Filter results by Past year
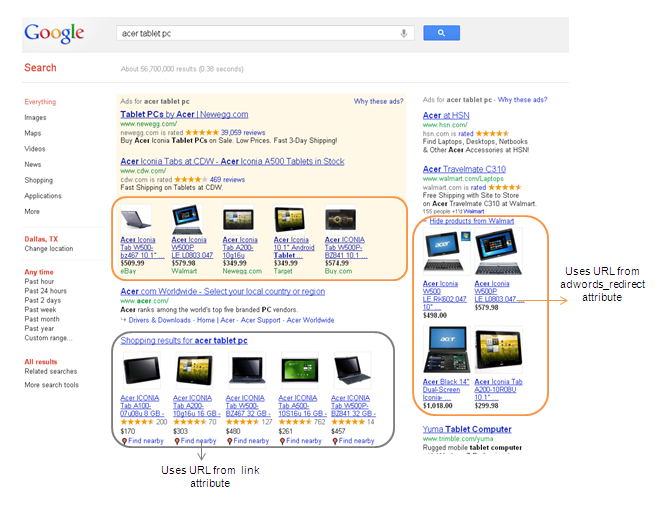This screenshot has width=667, height=520. coord(39,329)
